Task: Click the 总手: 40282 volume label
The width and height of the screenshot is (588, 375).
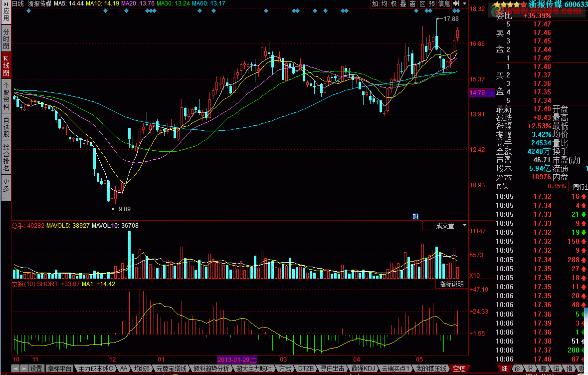Action: point(28,226)
